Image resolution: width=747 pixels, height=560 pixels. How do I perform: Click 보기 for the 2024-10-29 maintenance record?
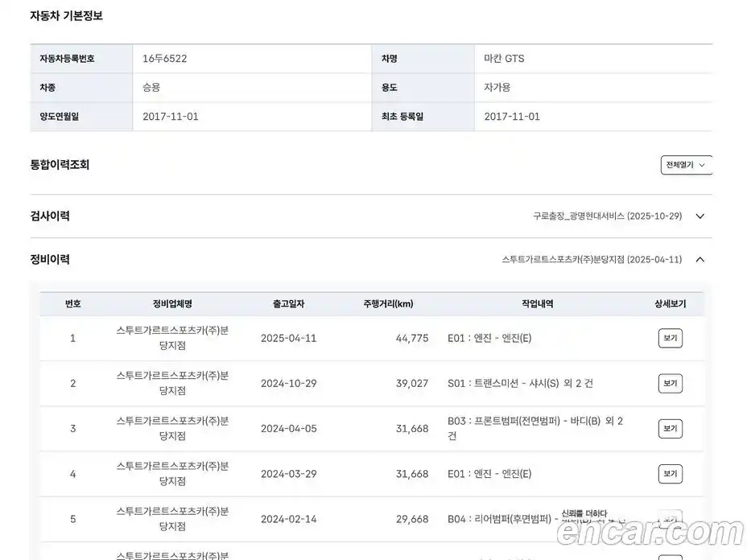[x=670, y=384]
